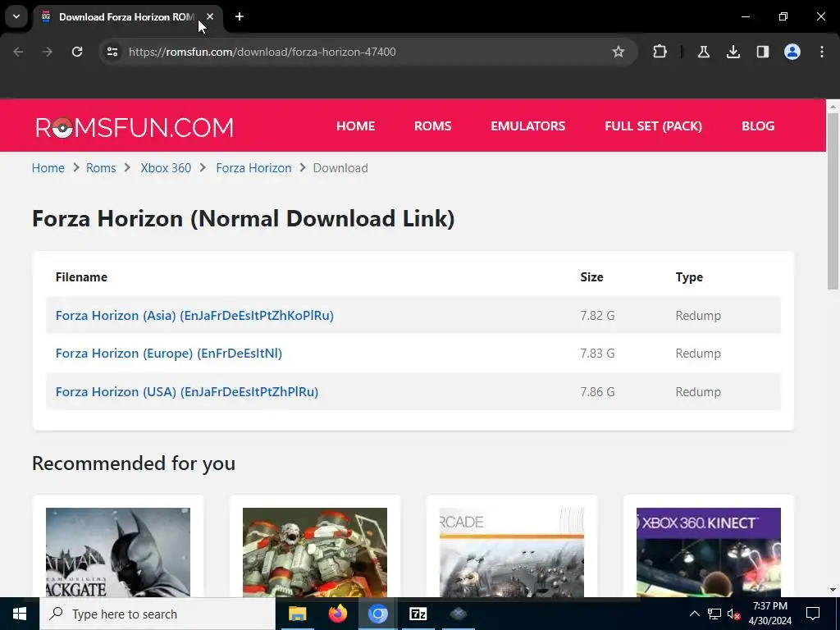
Task: Open 7-Zip from the taskbar
Action: point(418,614)
